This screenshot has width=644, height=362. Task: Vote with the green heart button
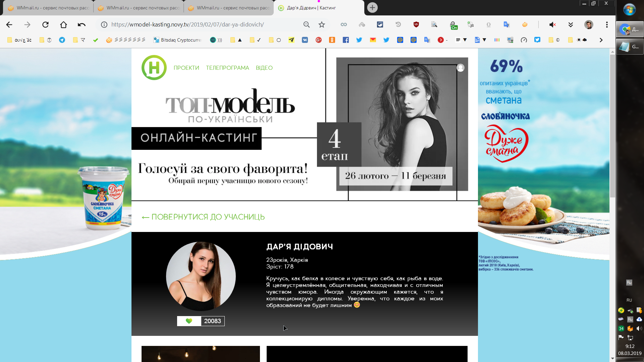coord(189,321)
